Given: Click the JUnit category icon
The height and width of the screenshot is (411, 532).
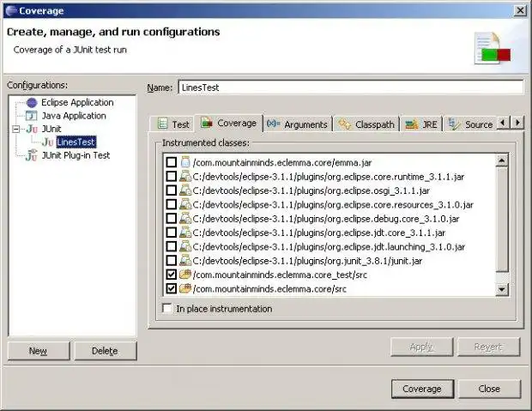Looking at the screenshot, I should 32,129.
